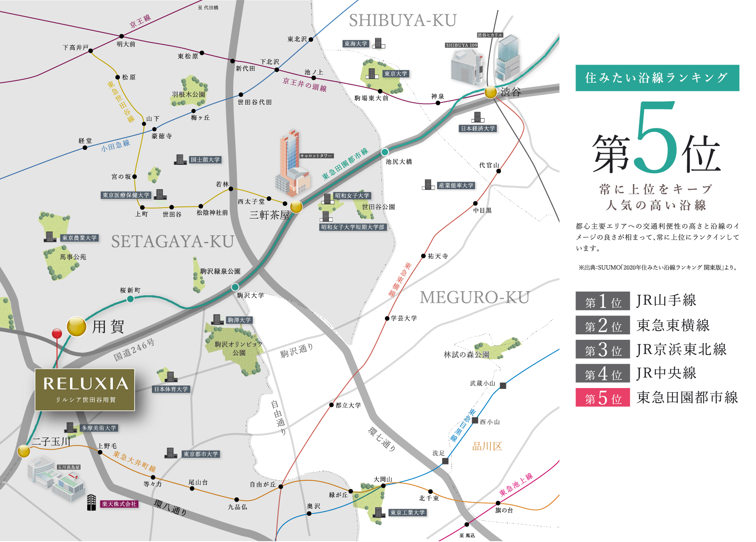Image resolution: width=756 pixels, height=542 pixels.
Task: Click the building icon beside 東京都市大学
Action: point(171,453)
